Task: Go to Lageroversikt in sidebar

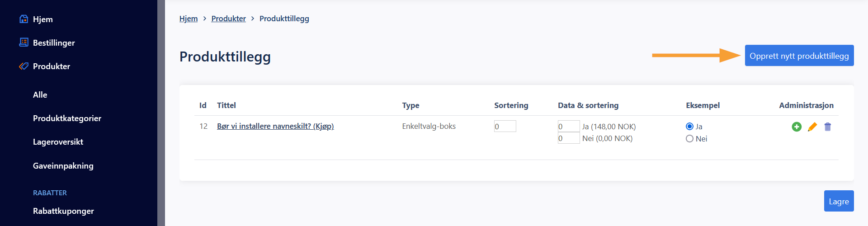Action: point(58,142)
